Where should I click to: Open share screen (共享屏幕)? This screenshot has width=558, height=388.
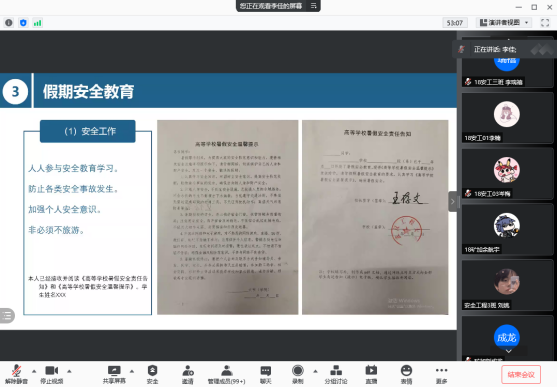(114, 374)
